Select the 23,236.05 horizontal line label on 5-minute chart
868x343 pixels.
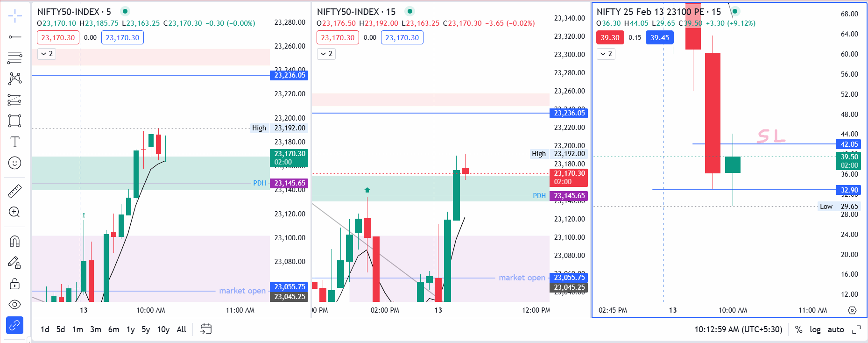click(289, 75)
